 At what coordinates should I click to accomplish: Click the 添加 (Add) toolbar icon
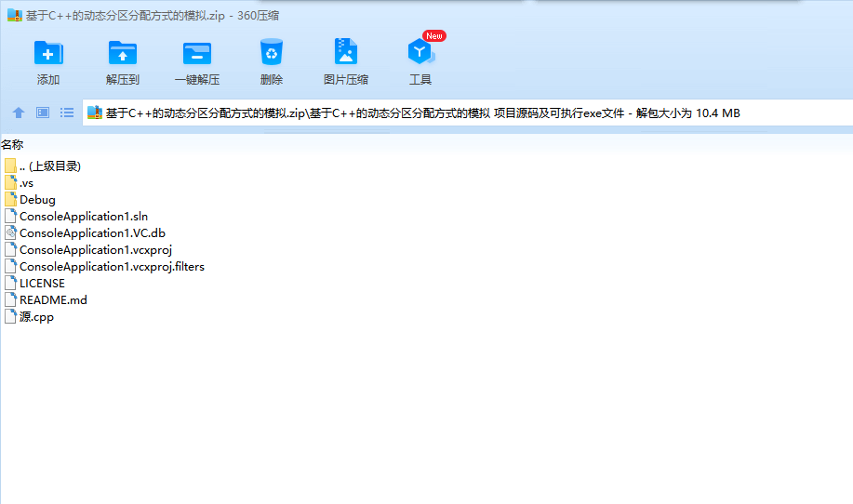(x=48, y=53)
